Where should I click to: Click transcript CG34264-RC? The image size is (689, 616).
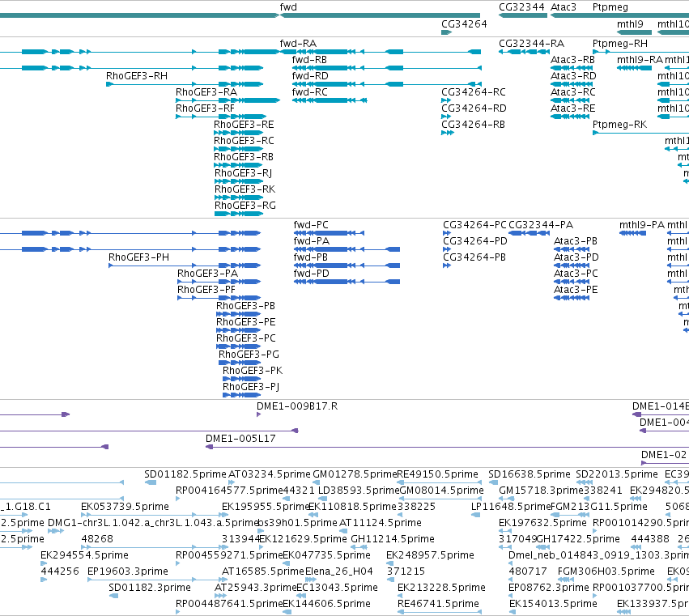[446, 100]
